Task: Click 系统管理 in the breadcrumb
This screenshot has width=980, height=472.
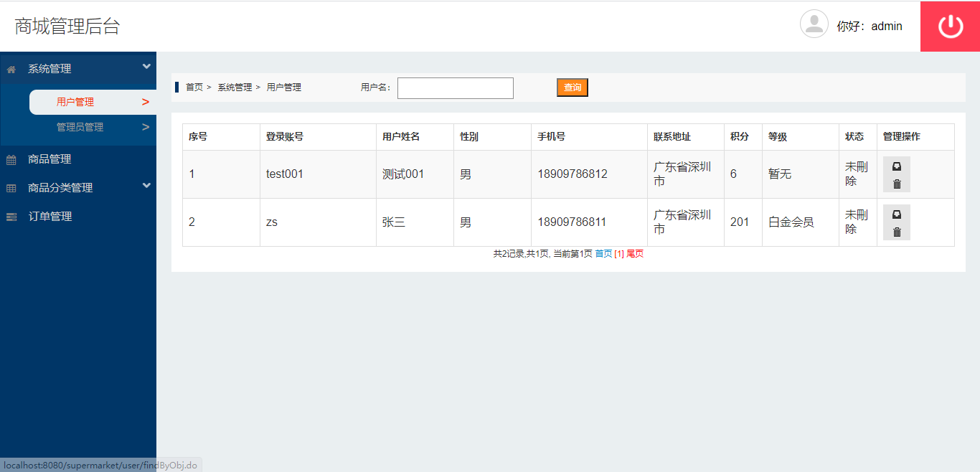Action: [235, 88]
